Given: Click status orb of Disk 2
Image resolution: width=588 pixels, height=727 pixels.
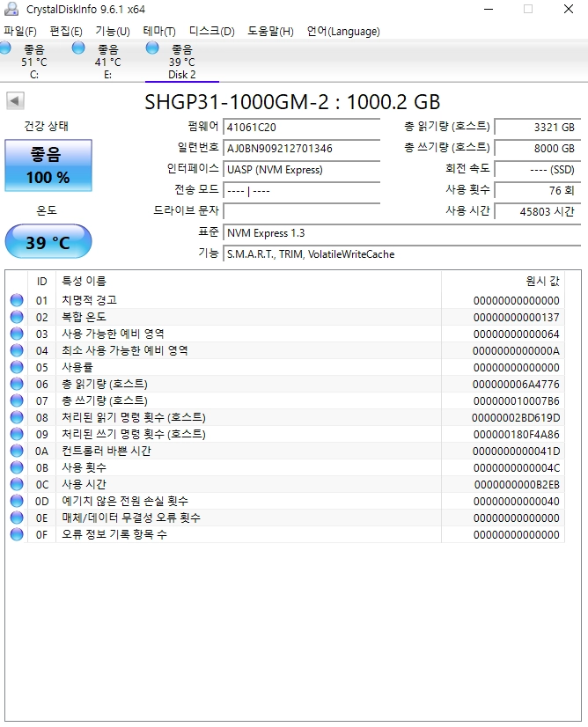Looking at the screenshot, I should pyautogui.click(x=152, y=48).
